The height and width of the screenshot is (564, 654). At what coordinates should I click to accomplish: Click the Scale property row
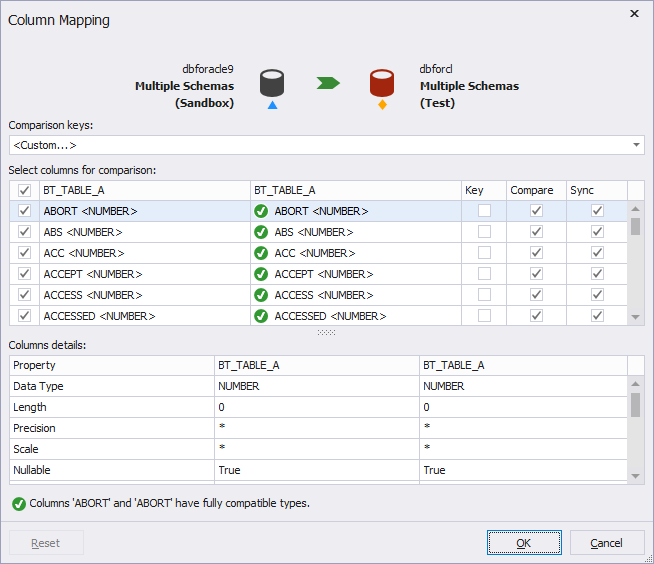(x=318, y=449)
